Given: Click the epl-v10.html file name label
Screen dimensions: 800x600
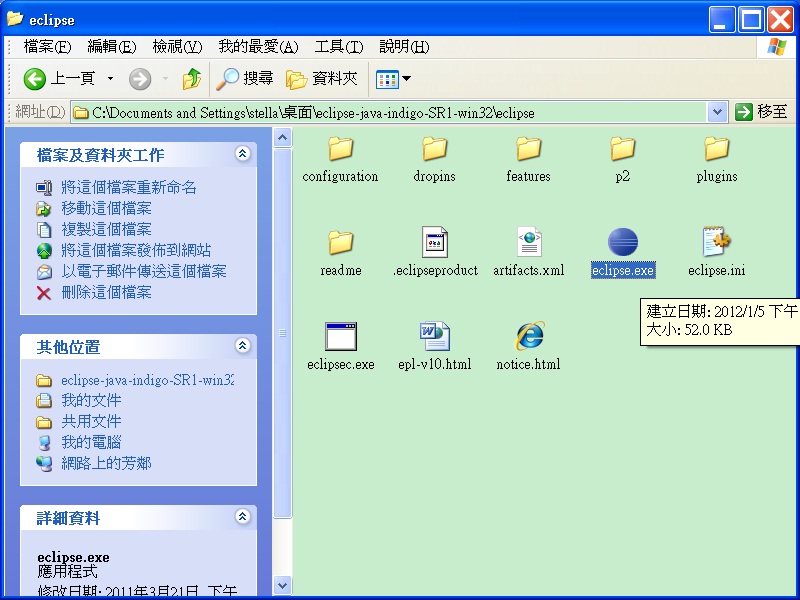Looking at the screenshot, I should 435,364.
